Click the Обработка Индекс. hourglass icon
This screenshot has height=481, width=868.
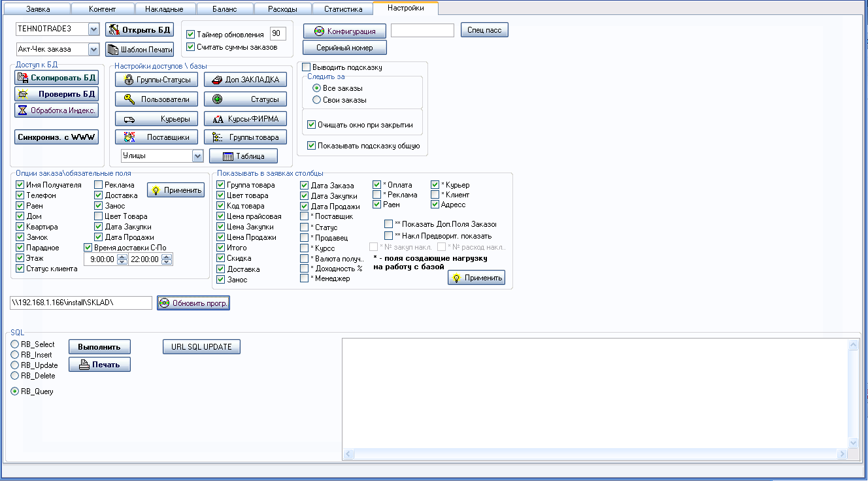[x=23, y=110]
